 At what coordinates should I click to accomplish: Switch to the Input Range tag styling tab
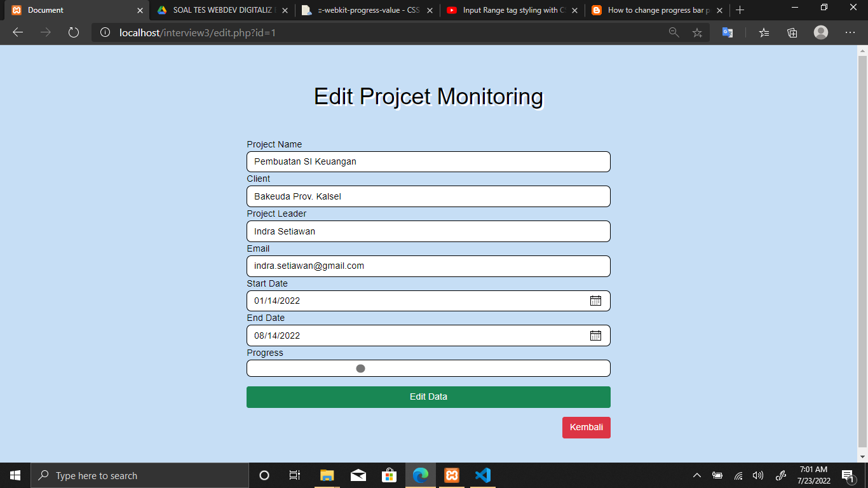tap(512, 10)
